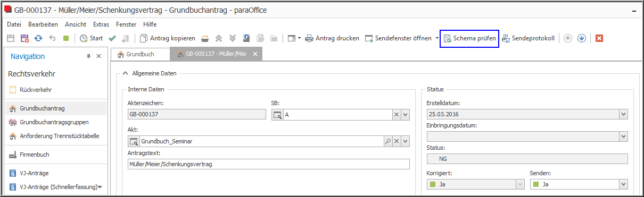The height and width of the screenshot is (197, 644).
Task: Pin the Navigation panel
Action: coord(89,56)
